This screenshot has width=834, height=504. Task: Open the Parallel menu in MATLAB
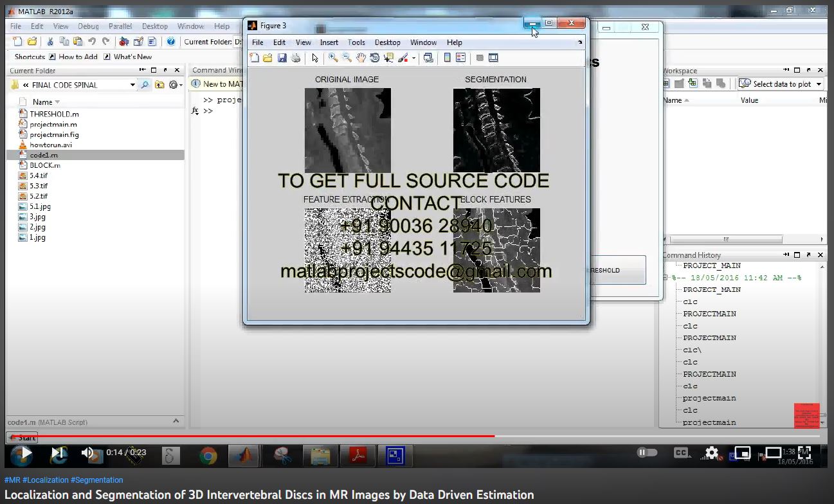point(120,26)
